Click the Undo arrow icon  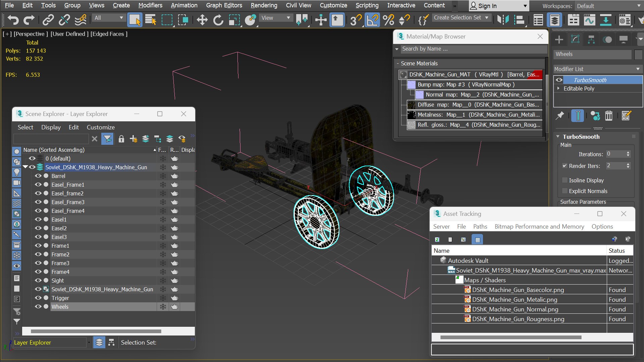(13, 20)
